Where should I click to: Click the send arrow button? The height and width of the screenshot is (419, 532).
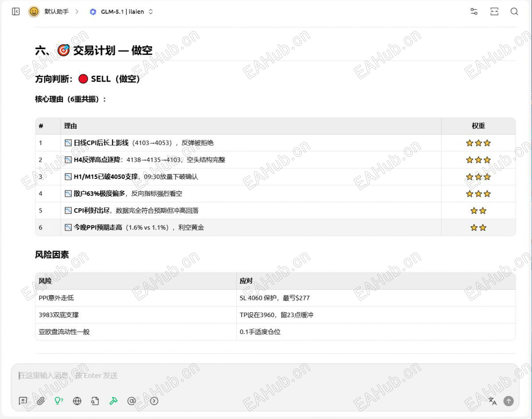(509, 401)
